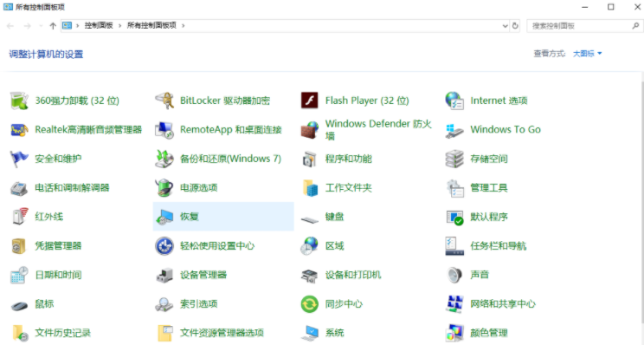644x345 pixels.
Task: Click the 电源选项 label text
Action: coord(199,188)
